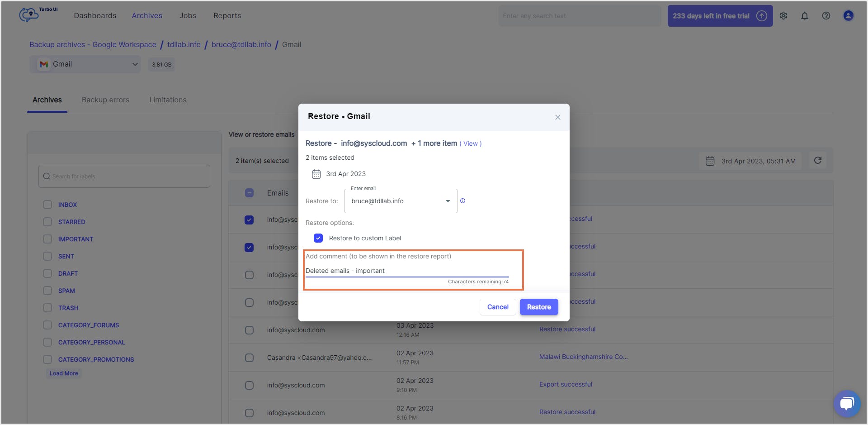Toggle the select-all Emails header checkbox

[x=249, y=193]
